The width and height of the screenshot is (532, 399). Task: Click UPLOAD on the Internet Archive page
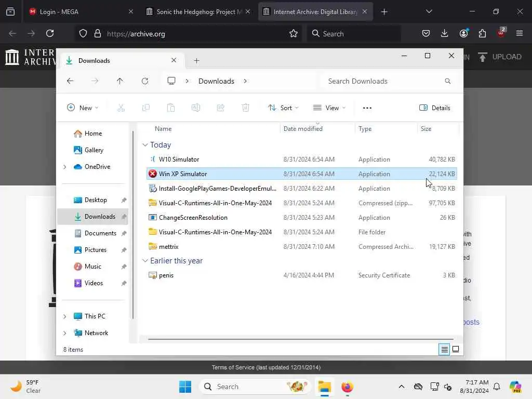pyautogui.click(x=500, y=57)
